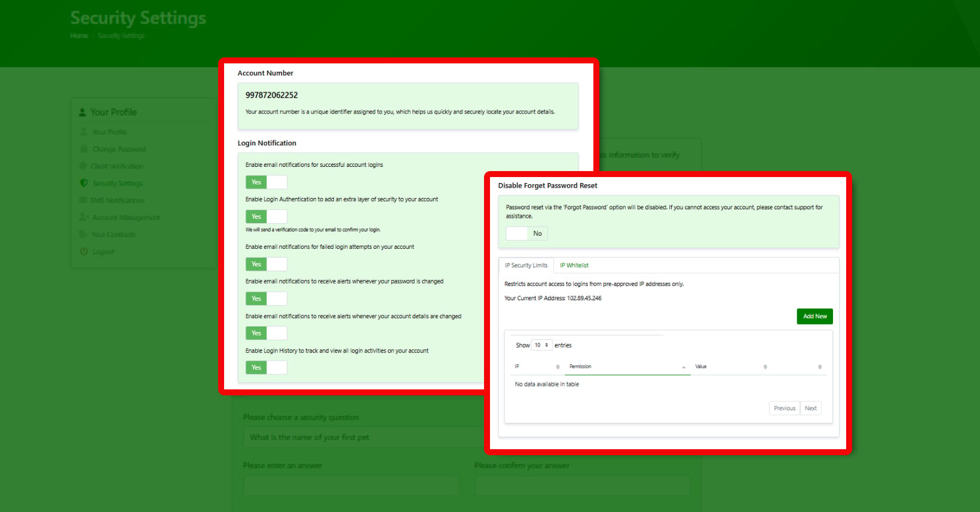Switch to the IP Whitelist tab
The image size is (980, 512).
[x=574, y=266]
